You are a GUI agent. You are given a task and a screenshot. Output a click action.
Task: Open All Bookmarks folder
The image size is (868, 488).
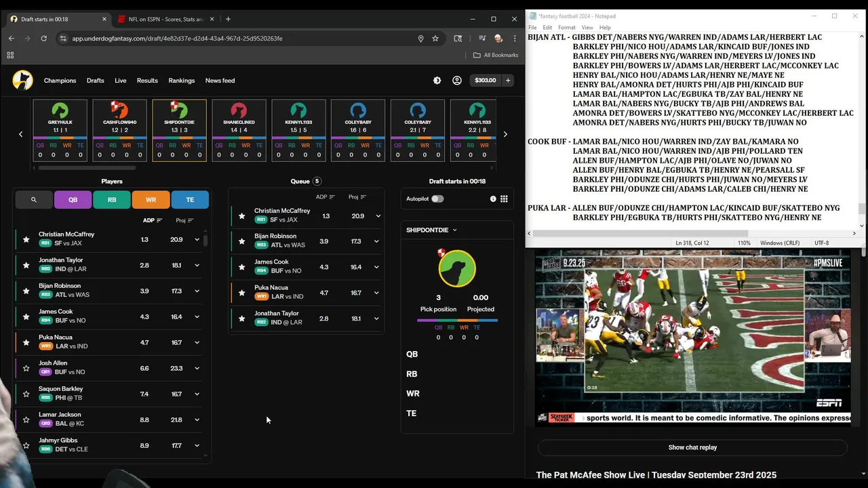click(x=496, y=55)
